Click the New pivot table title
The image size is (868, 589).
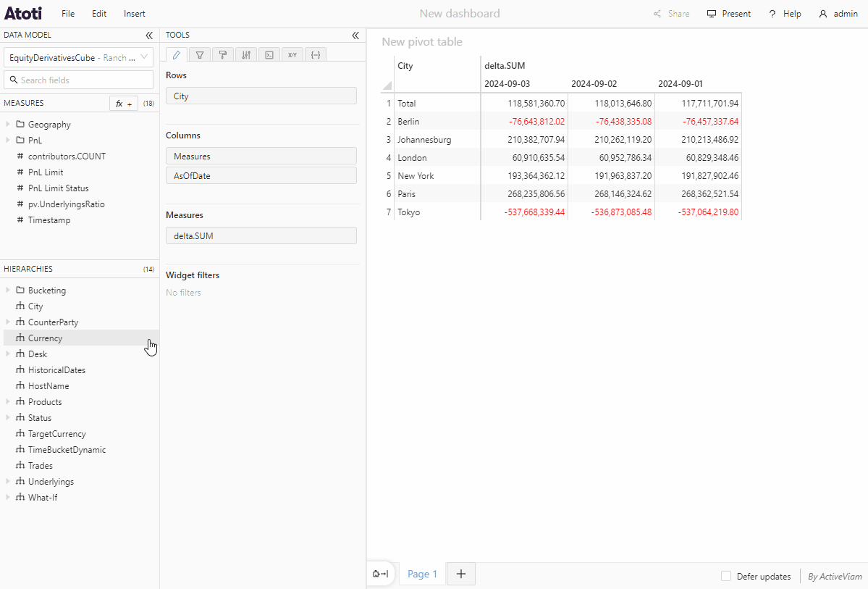(422, 42)
